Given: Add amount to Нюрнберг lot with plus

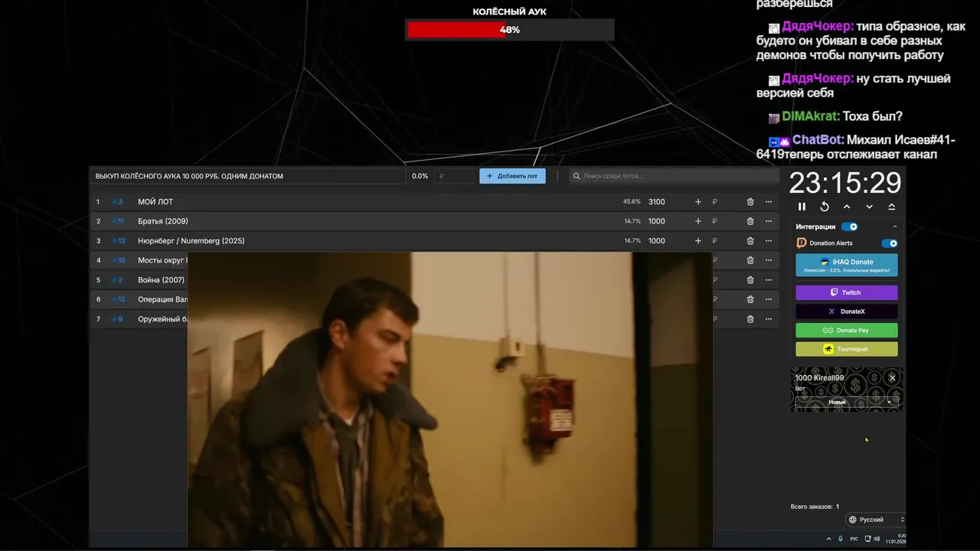Looking at the screenshot, I should 697,241.
